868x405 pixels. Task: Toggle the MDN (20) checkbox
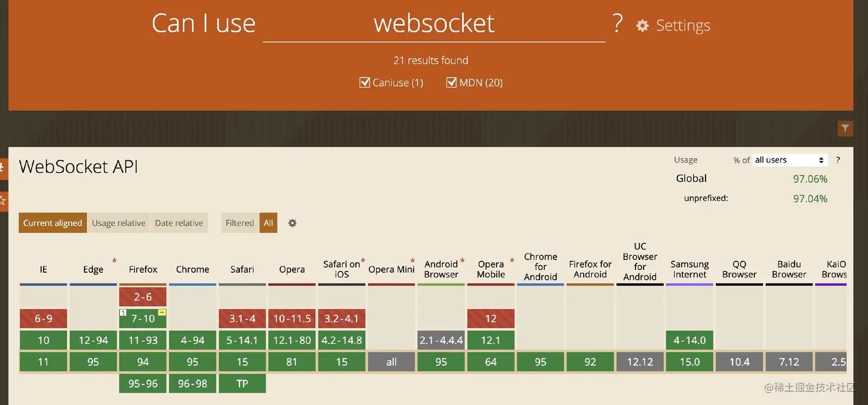pos(451,83)
